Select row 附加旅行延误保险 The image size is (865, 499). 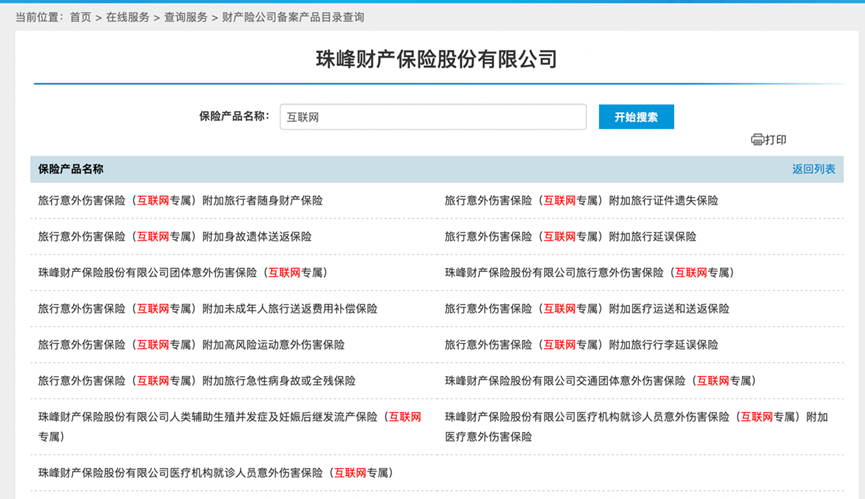[570, 237]
